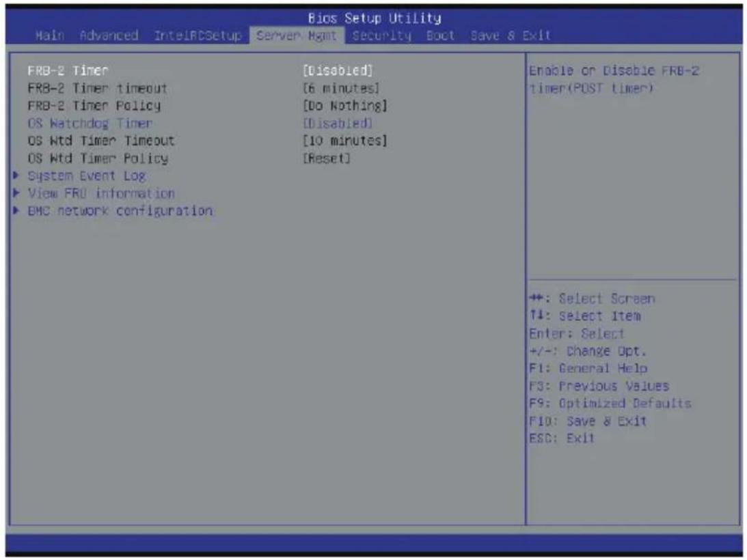Select OS Watchdog Timer label
This screenshot has width=747, height=560.
[x=90, y=124]
